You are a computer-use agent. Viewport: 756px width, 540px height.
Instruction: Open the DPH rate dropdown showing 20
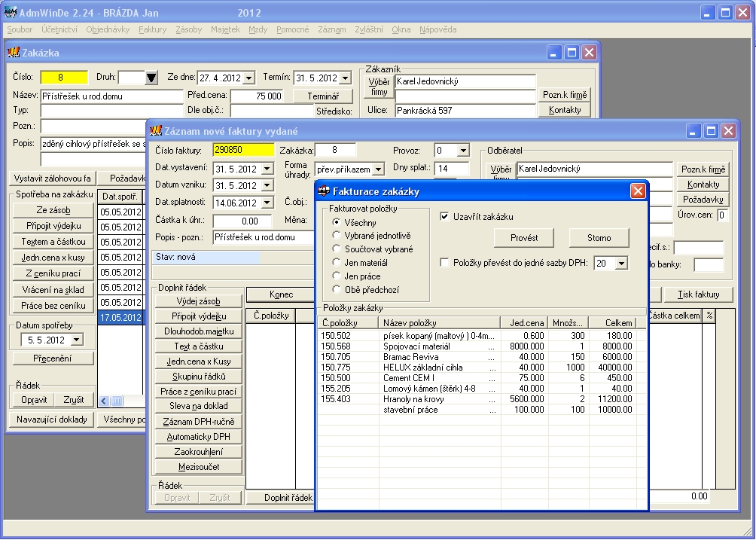point(621,264)
